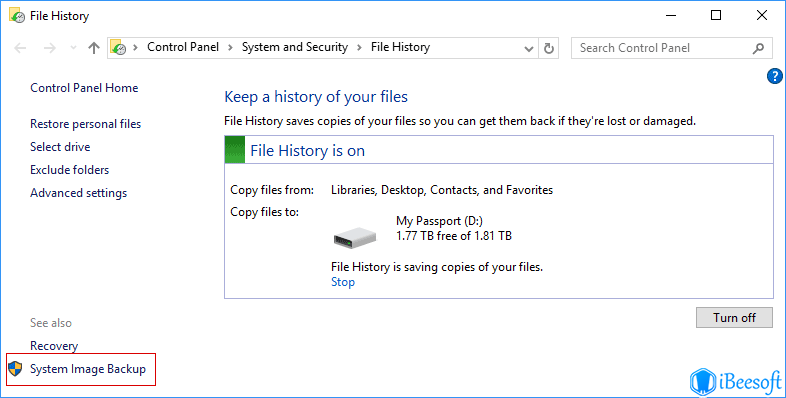Minimize the File History window
Screen dimensions: 786x398
(x=671, y=16)
